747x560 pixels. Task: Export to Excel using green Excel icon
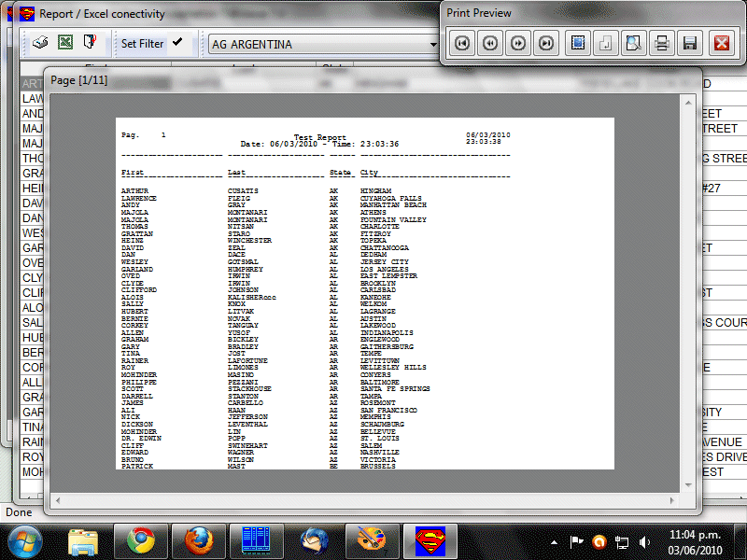65,43
